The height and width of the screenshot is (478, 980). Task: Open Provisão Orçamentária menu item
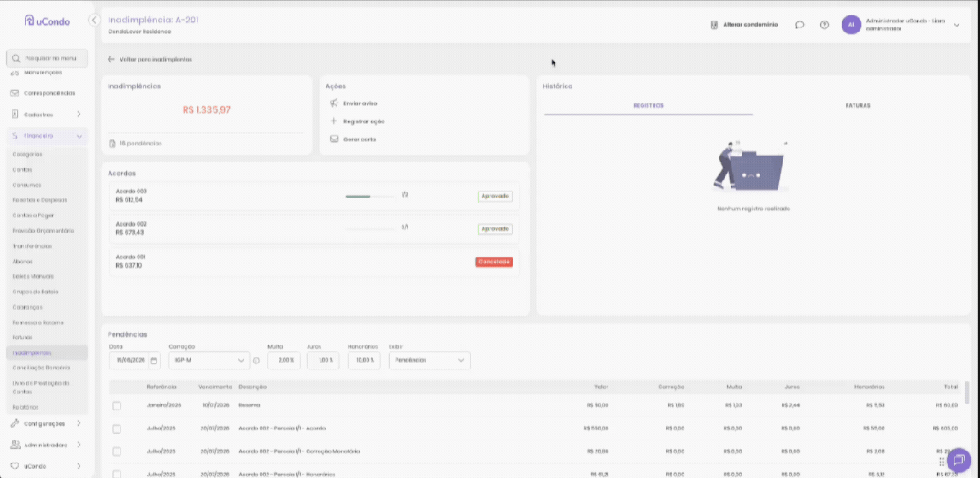(43, 231)
